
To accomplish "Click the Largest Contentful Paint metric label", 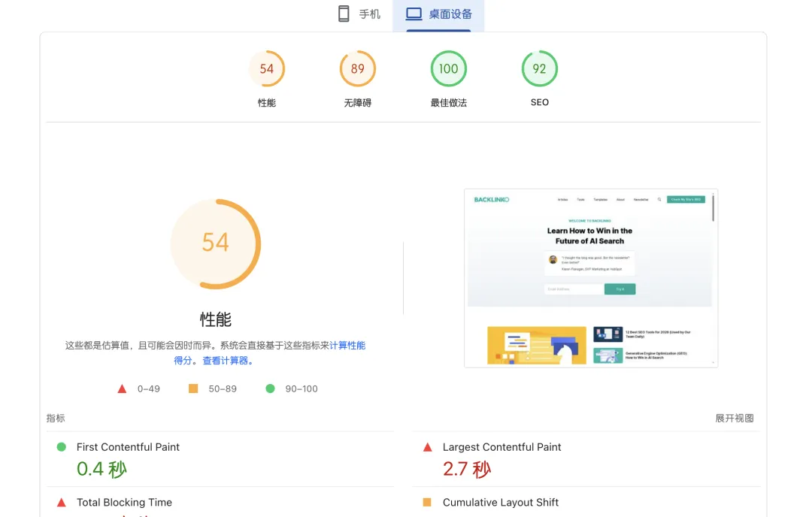I will point(501,446).
